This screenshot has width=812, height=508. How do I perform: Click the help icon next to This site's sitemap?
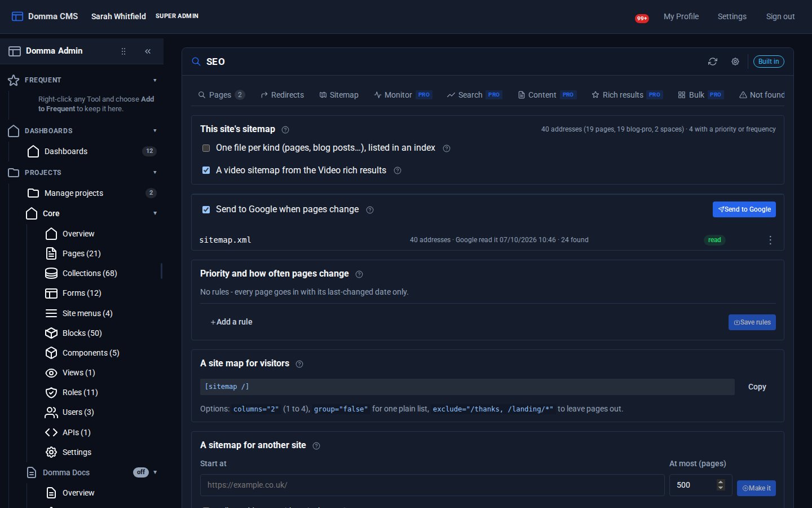tap(285, 130)
